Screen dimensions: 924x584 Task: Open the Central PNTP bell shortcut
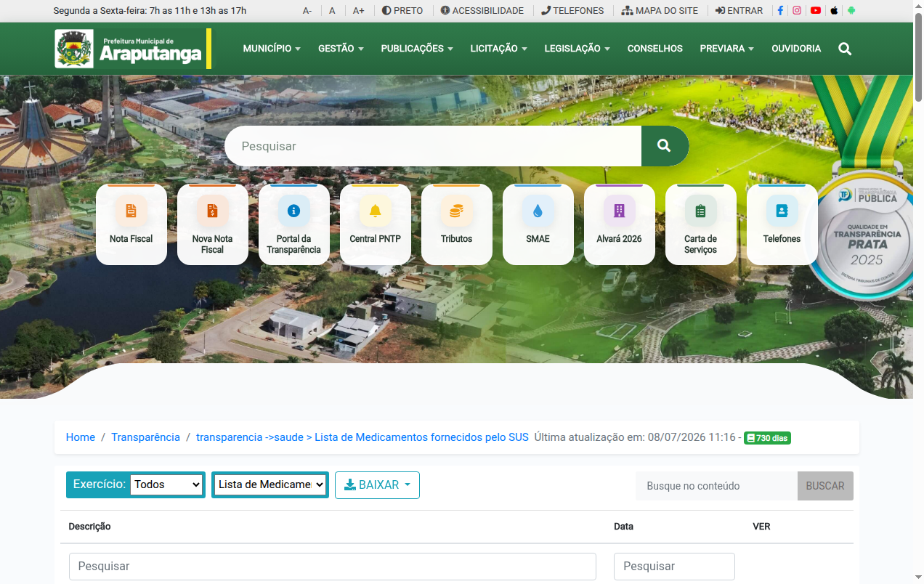click(375, 224)
